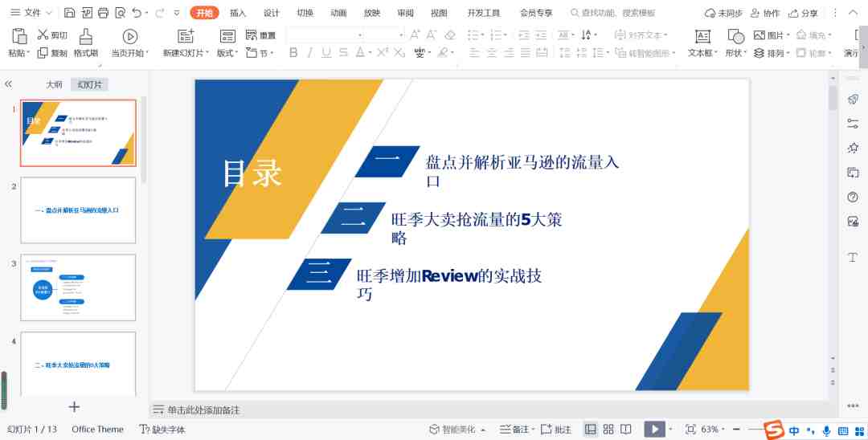Toggle Underline formatting

[x=326, y=53]
